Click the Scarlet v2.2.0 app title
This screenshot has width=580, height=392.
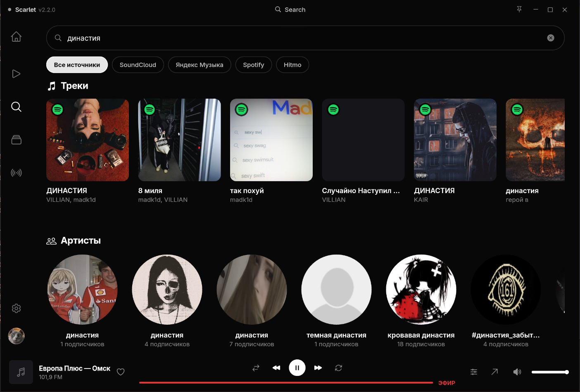click(x=35, y=9)
